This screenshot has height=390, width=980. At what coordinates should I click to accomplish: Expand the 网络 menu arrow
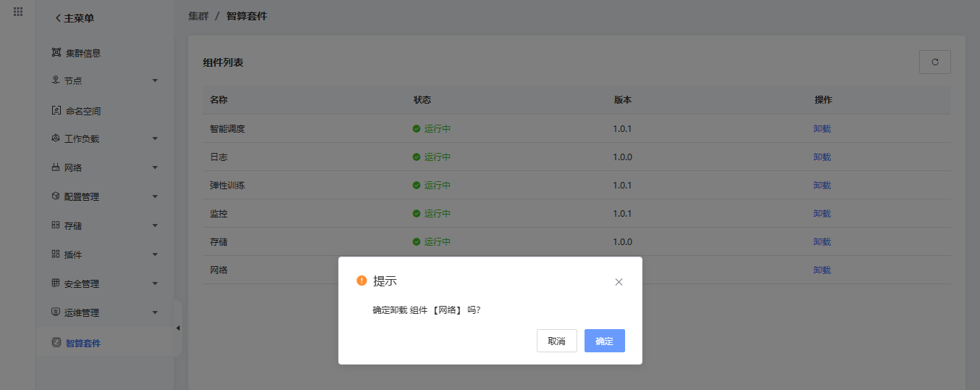155,167
